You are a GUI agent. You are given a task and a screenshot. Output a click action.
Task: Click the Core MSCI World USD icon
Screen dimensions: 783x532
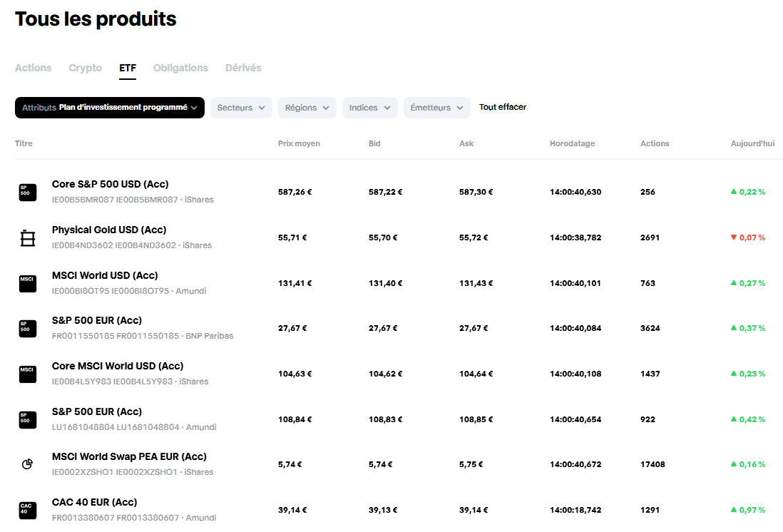[27, 374]
